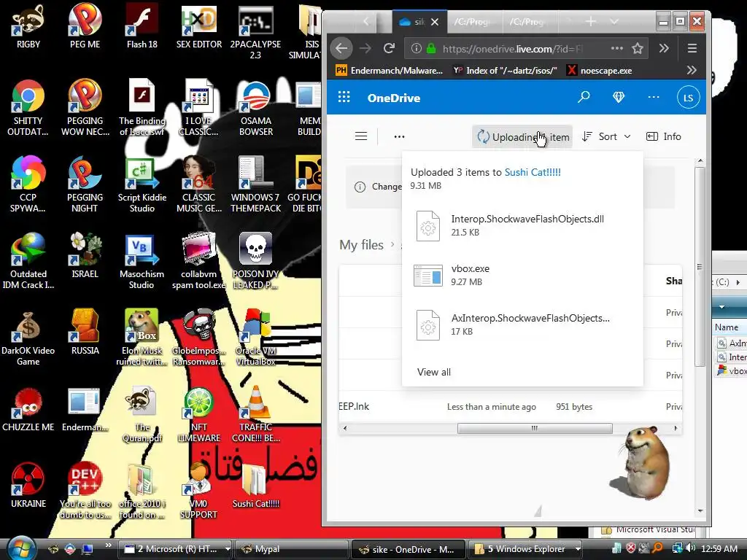Open OneDrive header more options ellipsis

(x=654, y=98)
